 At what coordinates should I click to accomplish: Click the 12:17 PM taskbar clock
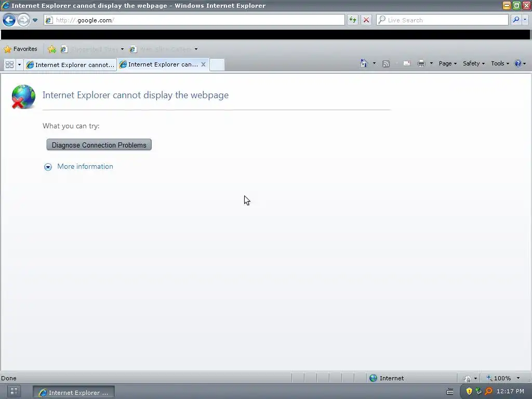(510, 392)
